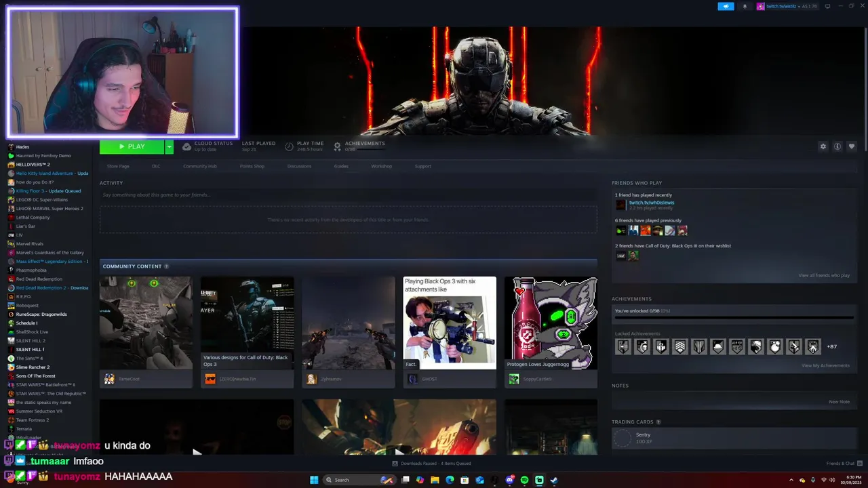Screen dimensions: 868x488
Task: Click View My Achievements link
Action: pos(825,365)
